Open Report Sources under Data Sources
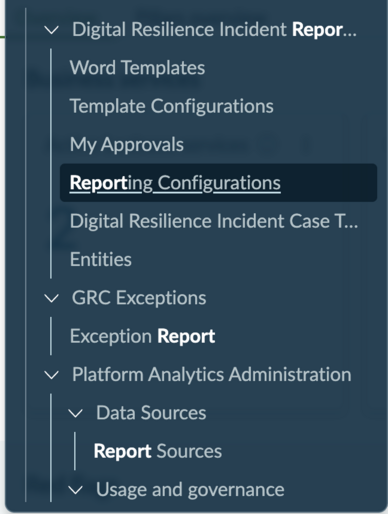 [158, 451]
